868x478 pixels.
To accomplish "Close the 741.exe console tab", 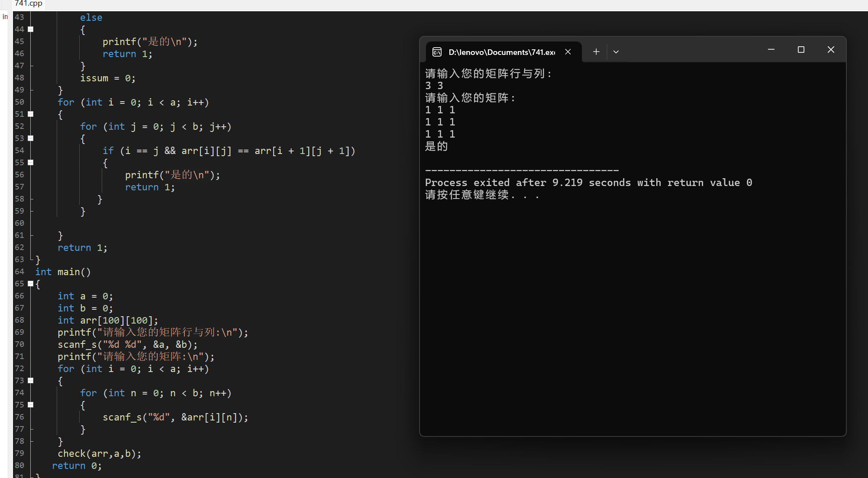I will point(568,52).
